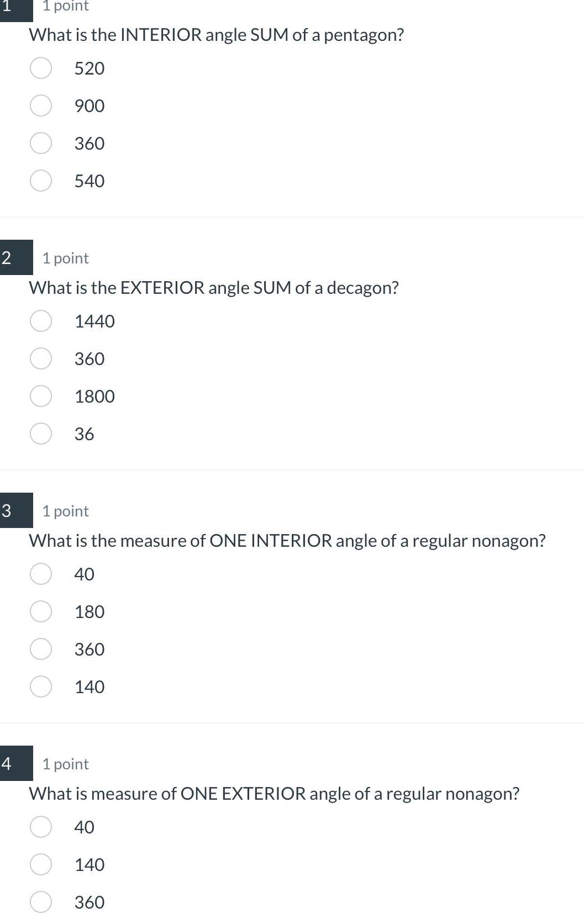Select answer 360 for question 3
The height and width of the screenshot is (924, 584).
[x=40, y=649]
